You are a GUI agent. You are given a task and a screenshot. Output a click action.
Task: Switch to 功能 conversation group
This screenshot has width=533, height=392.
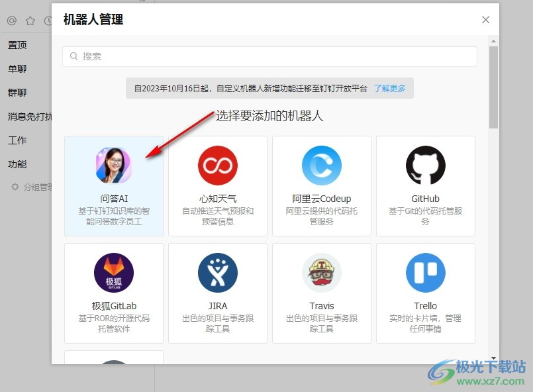(x=17, y=164)
